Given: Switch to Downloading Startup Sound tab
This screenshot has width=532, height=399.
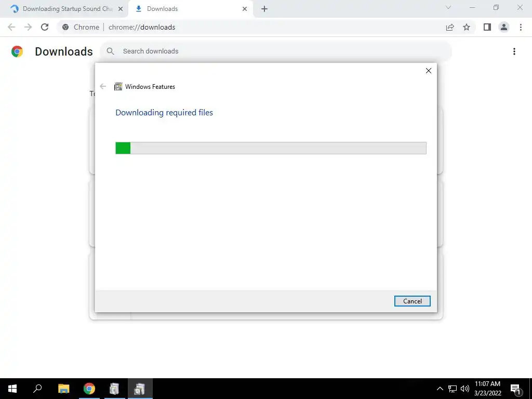Looking at the screenshot, I should click(x=64, y=9).
